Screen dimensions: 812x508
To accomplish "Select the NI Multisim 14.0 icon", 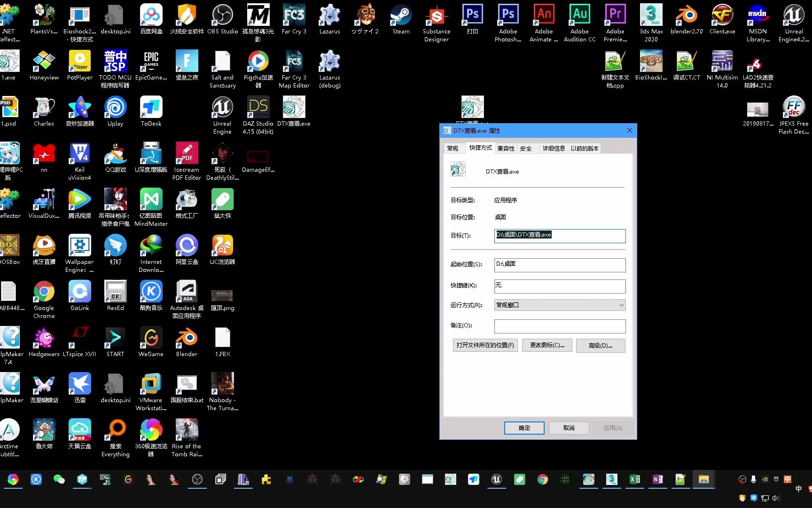I will (x=722, y=70).
